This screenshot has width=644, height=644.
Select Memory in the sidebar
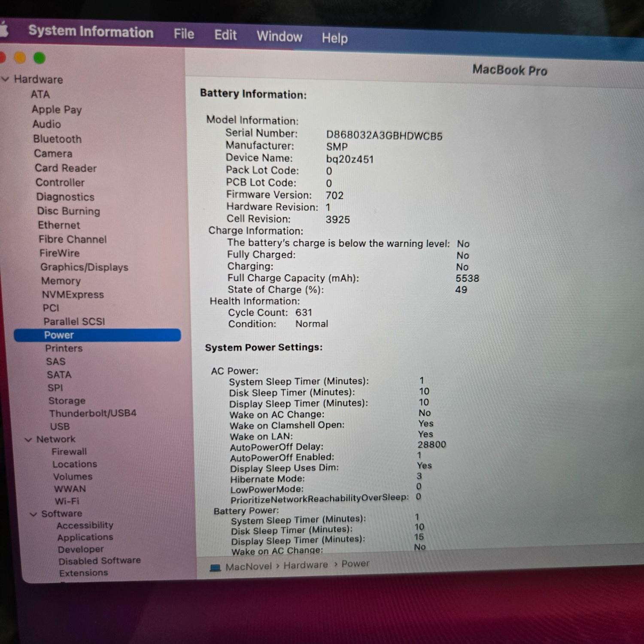coord(61,281)
